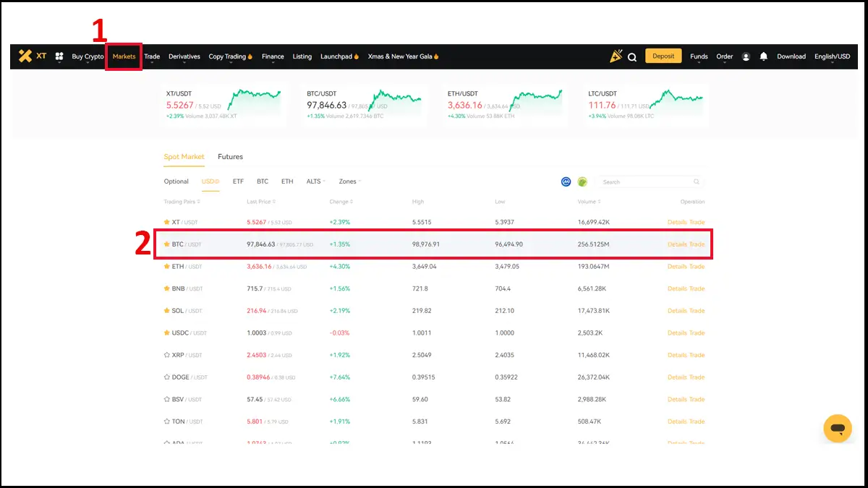Viewport: 868px width, 488px height.
Task: Click Trade for DOGE/USDT row
Action: pos(697,377)
